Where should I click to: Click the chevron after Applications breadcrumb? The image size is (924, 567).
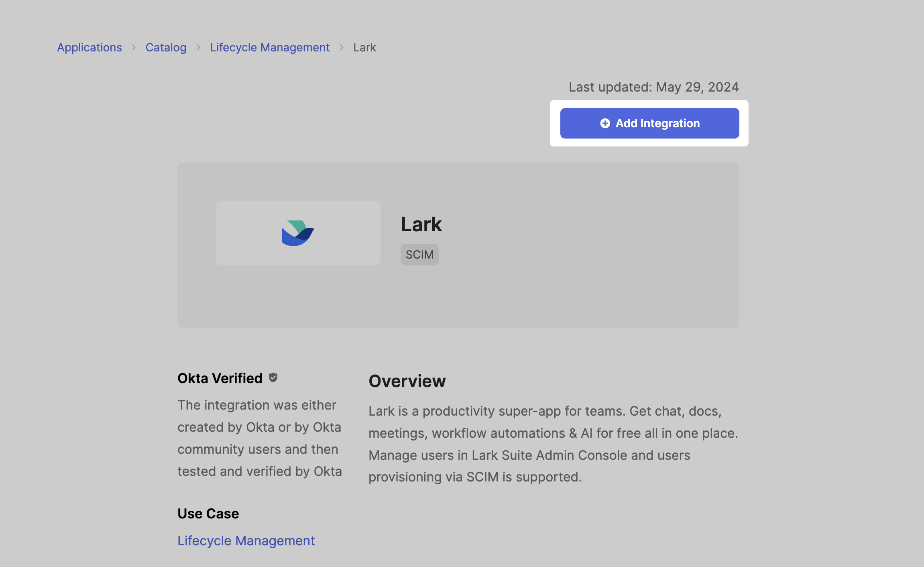[134, 47]
